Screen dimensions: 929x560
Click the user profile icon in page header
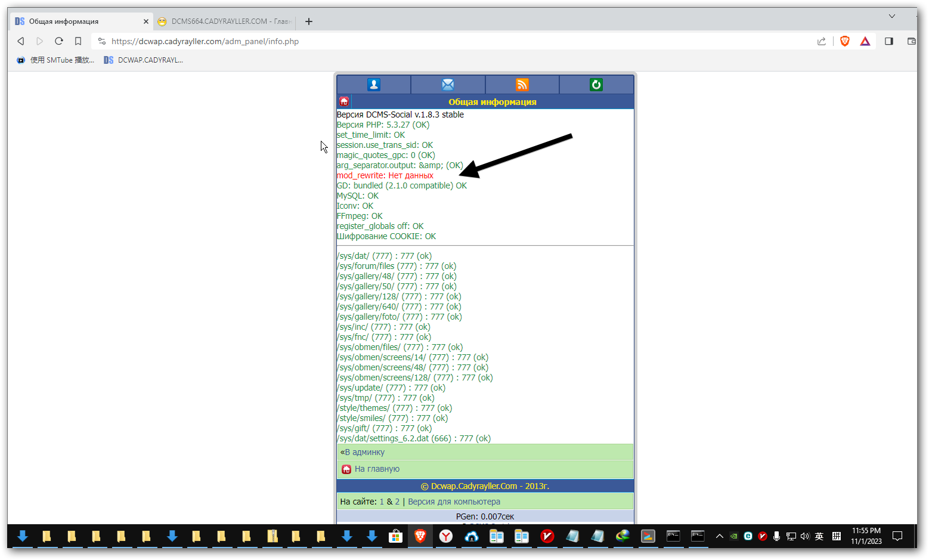(x=374, y=85)
